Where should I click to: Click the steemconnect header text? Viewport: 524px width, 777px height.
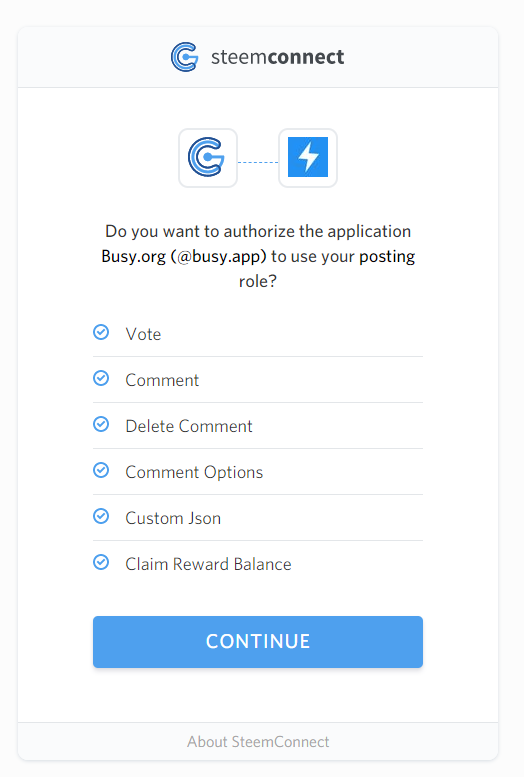[x=278, y=57]
